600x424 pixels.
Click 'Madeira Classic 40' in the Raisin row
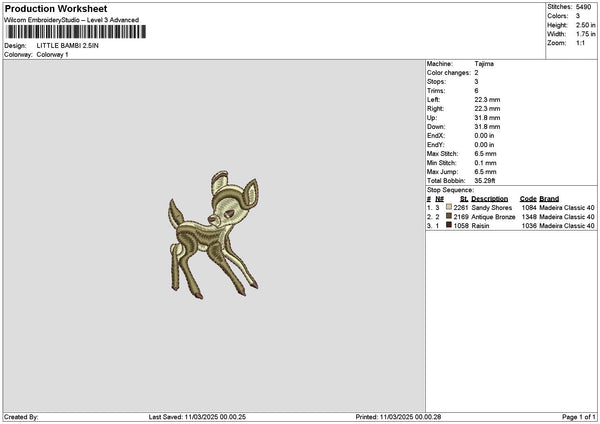[x=567, y=226]
